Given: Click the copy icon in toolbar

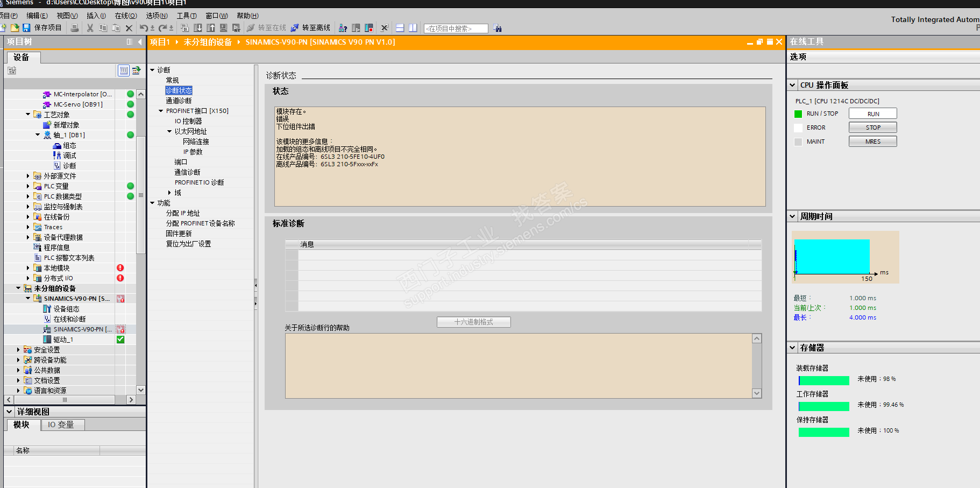Looking at the screenshot, I should 103,28.
